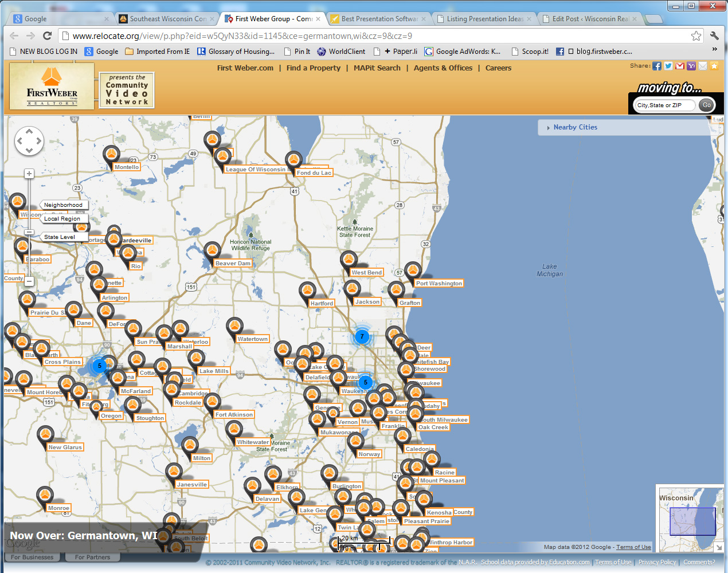Switch to the Edit Post Wisconsin Real tab

point(589,19)
